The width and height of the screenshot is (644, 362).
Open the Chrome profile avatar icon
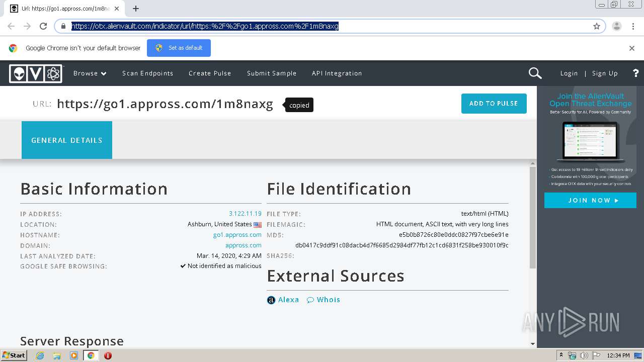click(617, 26)
